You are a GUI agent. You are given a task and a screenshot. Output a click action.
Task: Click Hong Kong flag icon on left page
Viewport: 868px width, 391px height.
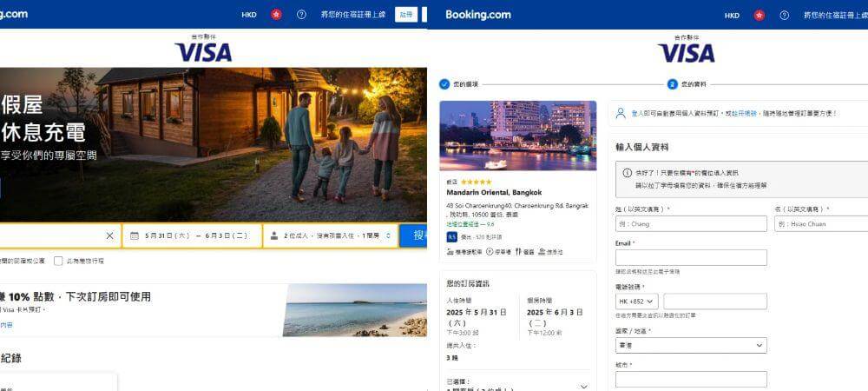click(276, 15)
